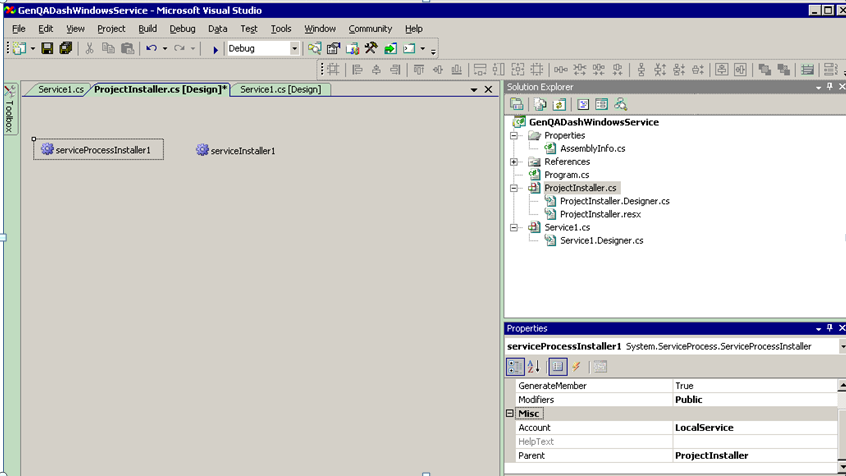Pin the Solution Explorer panel
Image resolution: width=846 pixels, height=476 pixels.
830,87
